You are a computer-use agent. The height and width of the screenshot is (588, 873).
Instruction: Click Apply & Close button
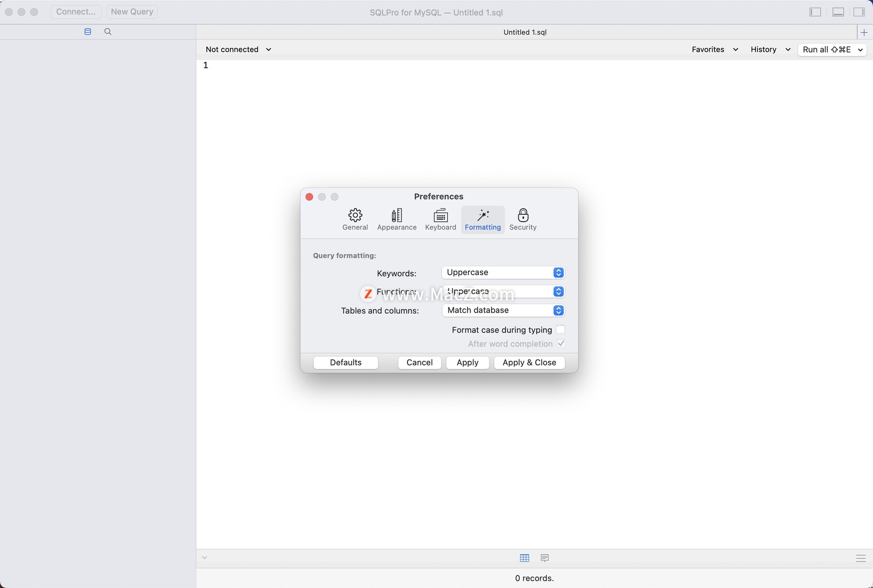529,363
